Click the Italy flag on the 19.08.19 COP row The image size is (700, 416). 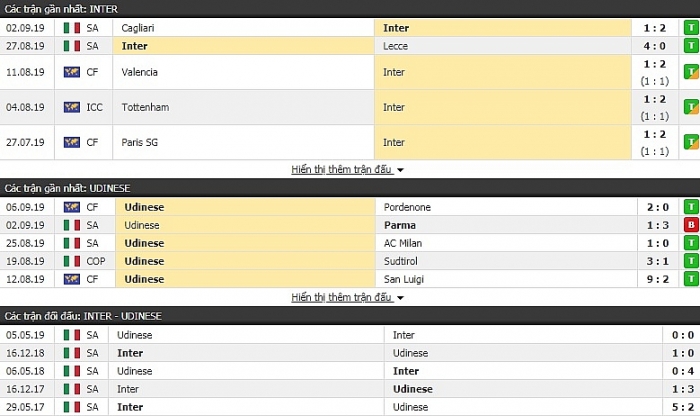coord(71,261)
